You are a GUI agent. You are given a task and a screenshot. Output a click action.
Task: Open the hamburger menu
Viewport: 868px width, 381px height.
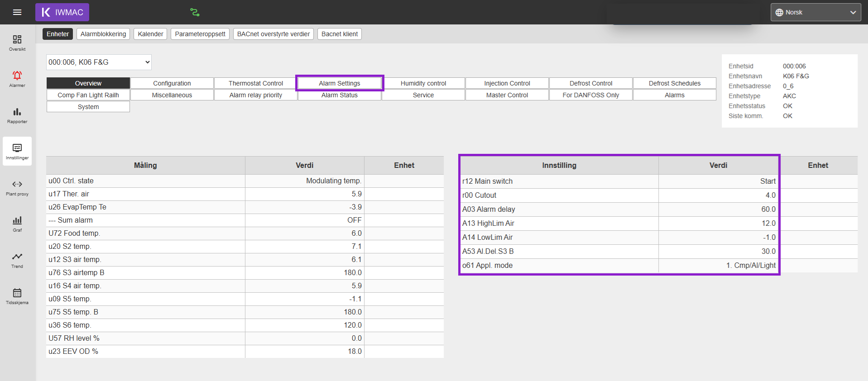pyautogui.click(x=17, y=12)
